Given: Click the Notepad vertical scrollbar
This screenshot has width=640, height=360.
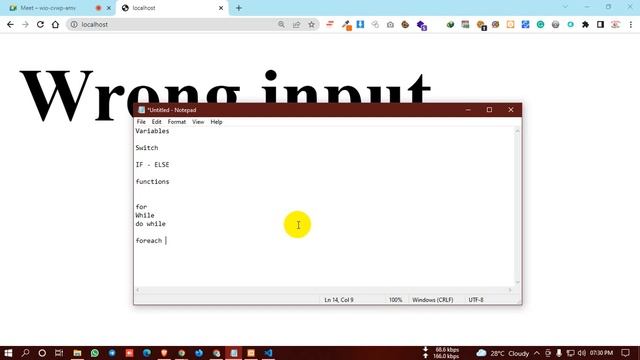Looking at the screenshot, I should click(517, 206).
